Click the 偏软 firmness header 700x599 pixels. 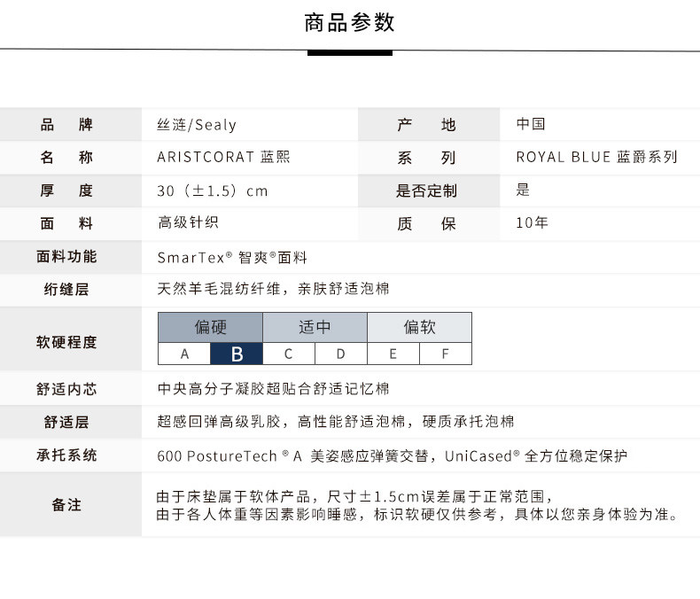click(x=420, y=327)
